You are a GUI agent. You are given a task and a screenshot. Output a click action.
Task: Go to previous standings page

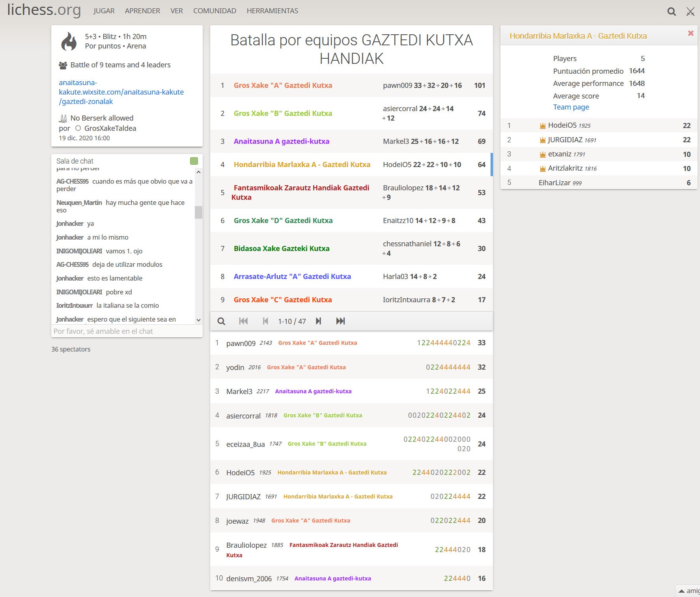point(265,321)
